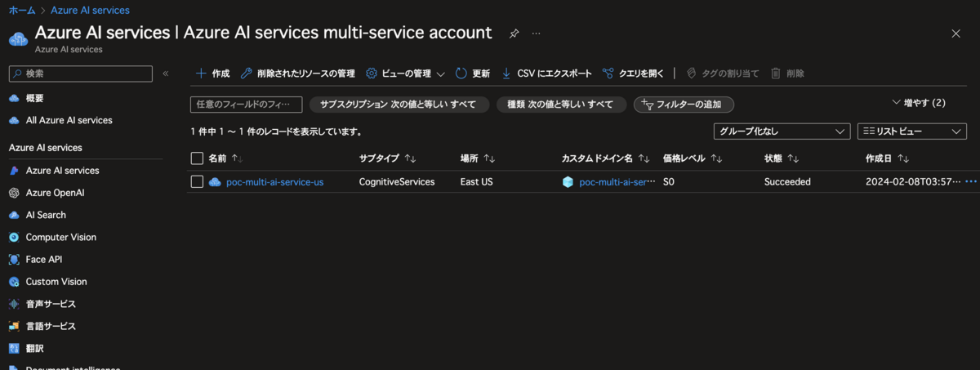Sort by カスタムドメイン名 column arrows
The height and width of the screenshot is (370, 980).
click(644, 158)
